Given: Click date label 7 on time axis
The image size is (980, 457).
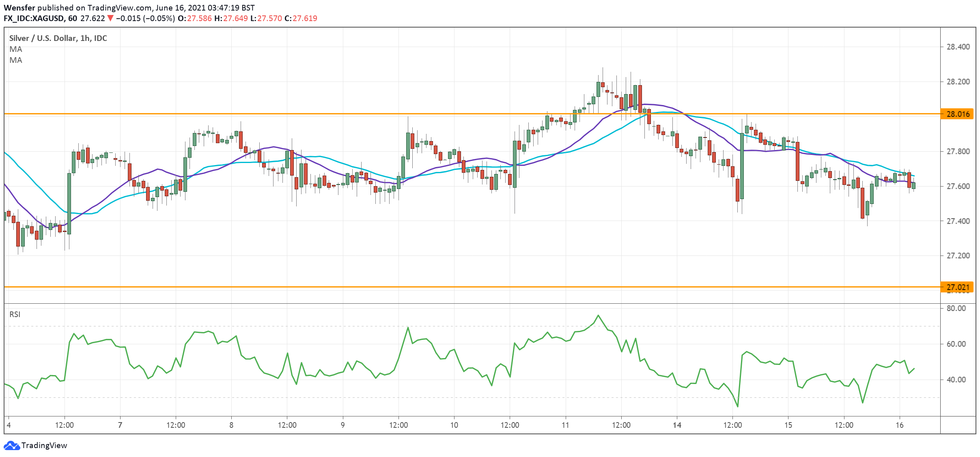Looking at the screenshot, I should [120, 425].
